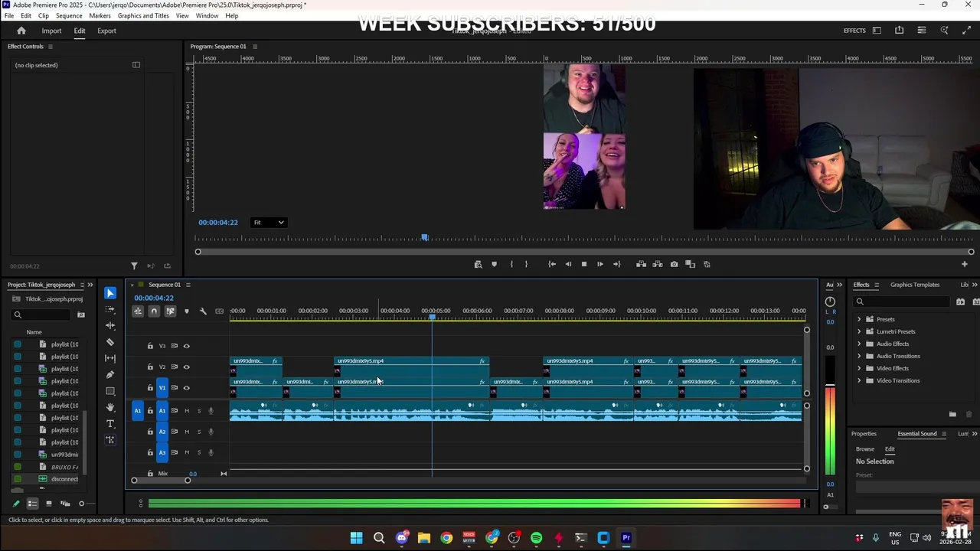Enable voice-over record on A3
Screen dimensions: 980x551
pos(211,452)
